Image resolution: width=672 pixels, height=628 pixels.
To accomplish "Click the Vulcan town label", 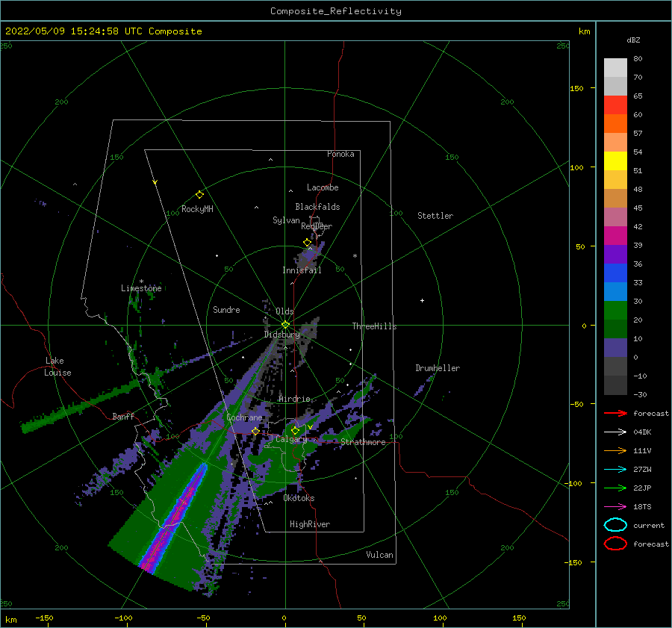I will tap(380, 555).
